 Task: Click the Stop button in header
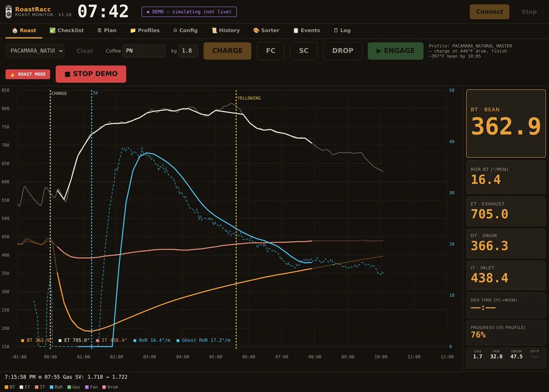tap(529, 12)
